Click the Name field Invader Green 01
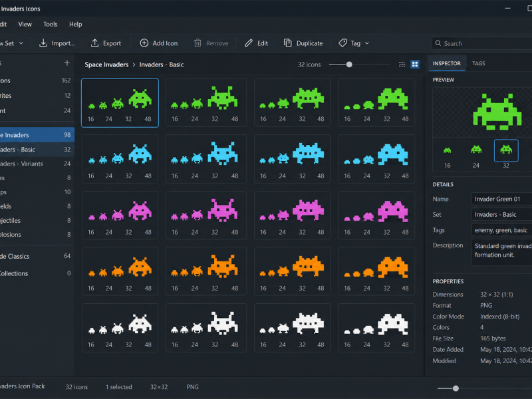Image resolution: width=532 pixels, height=399 pixels. (501, 199)
